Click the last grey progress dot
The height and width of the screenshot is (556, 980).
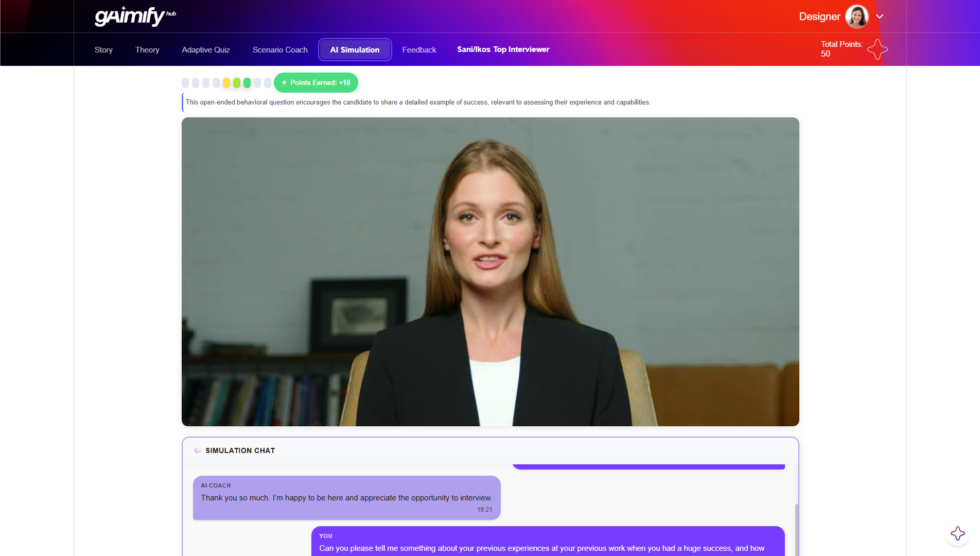pyautogui.click(x=268, y=83)
